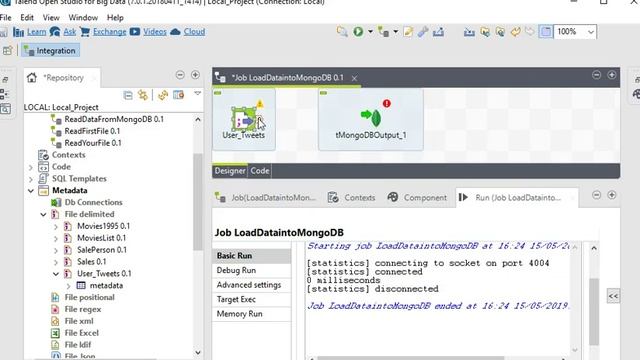Viewport: 640px width, 360px height.
Task: Open the Learn link
Action: tap(36, 31)
